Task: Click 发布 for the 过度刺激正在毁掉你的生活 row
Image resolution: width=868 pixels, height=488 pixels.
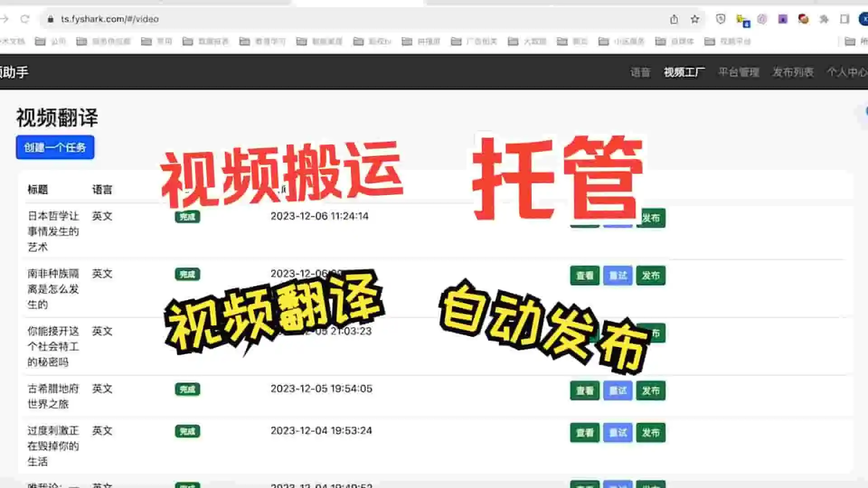Action: click(651, 433)
